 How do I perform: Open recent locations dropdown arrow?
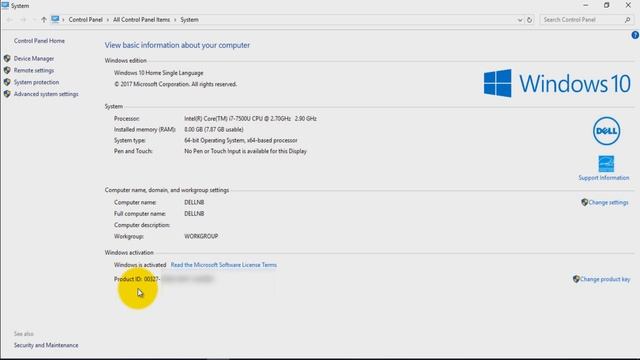click(x=34, y=20)
